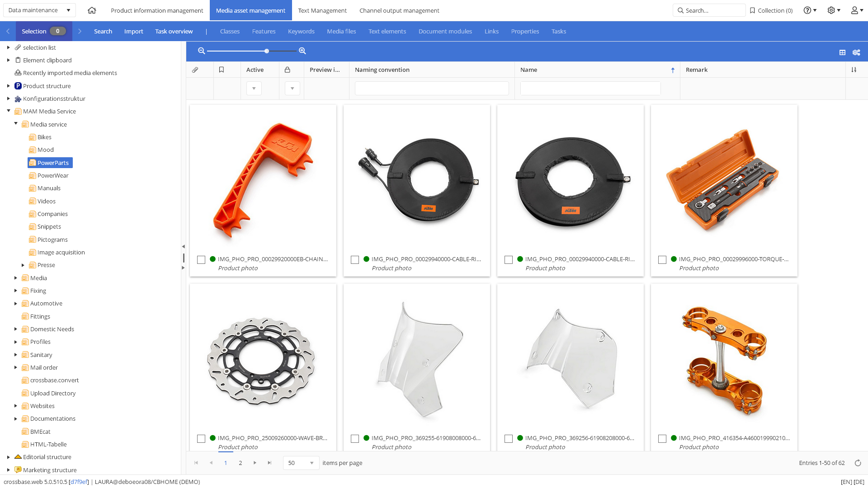The image size is (868, 488).
Task: Switch to table grid view icon
Action: coord(842,52)
